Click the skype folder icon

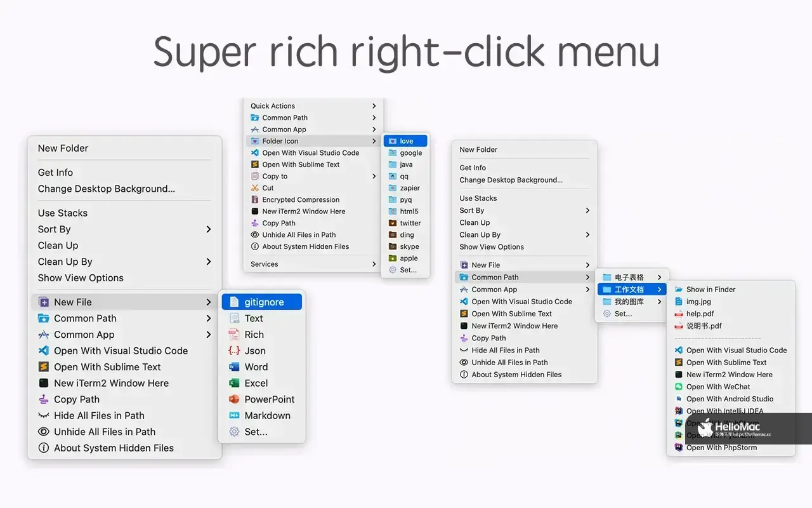point(393,246)
